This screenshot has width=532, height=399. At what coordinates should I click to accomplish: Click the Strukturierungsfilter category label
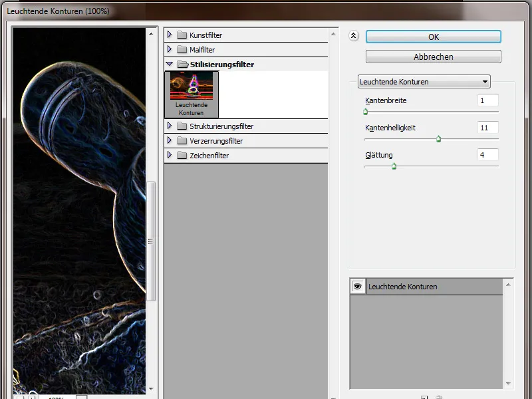[221, 126]
